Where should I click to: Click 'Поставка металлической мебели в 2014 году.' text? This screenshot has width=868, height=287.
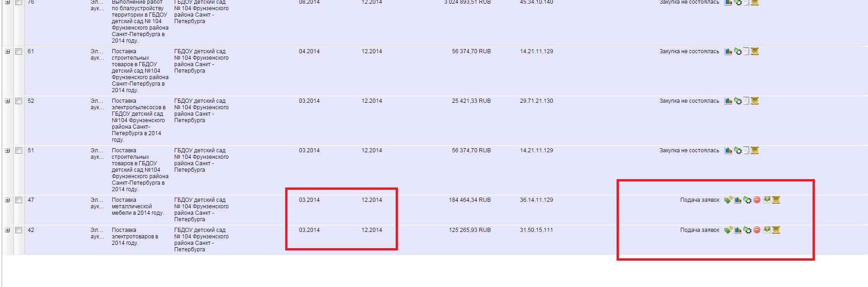[x=138, y=206]
